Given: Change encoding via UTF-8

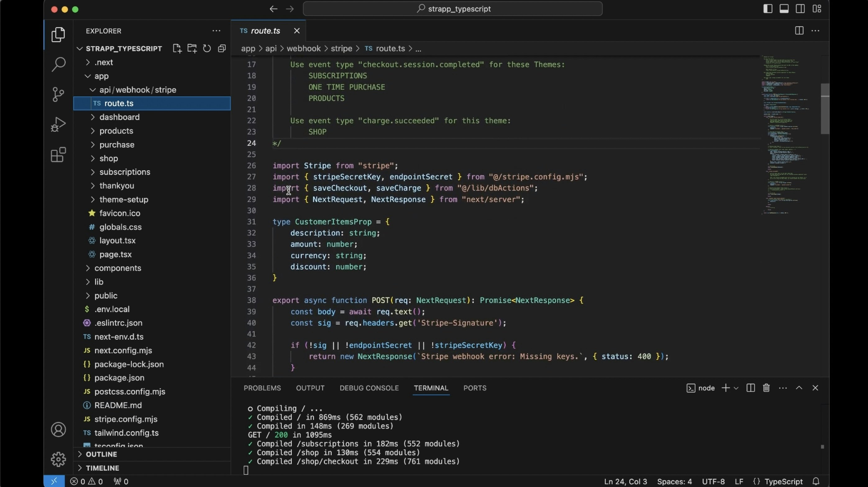Looking at the screenshot, I should point(713,482).
